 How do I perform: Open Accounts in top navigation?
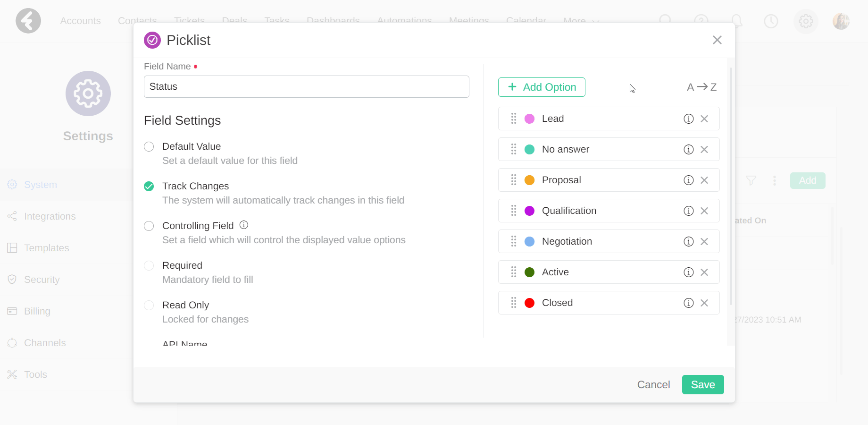(x=80, y=21)
